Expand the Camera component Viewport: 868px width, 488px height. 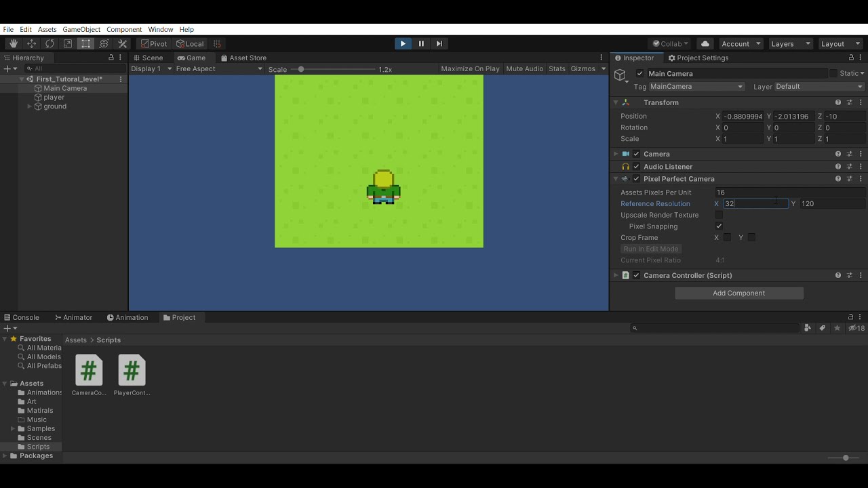point(616,154)
